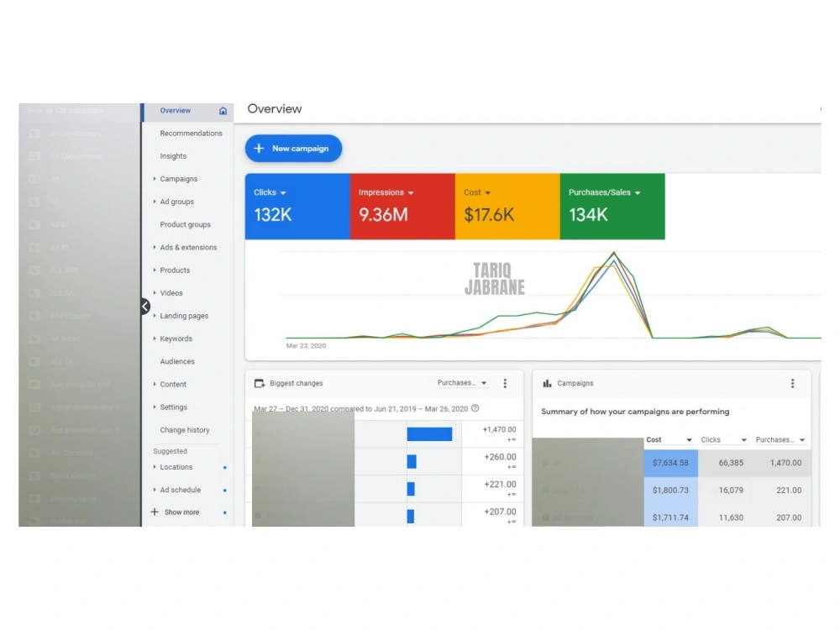Open Biggest changes card three-dot menu
The width and height of the screenshot is (840, 630).
505,383
